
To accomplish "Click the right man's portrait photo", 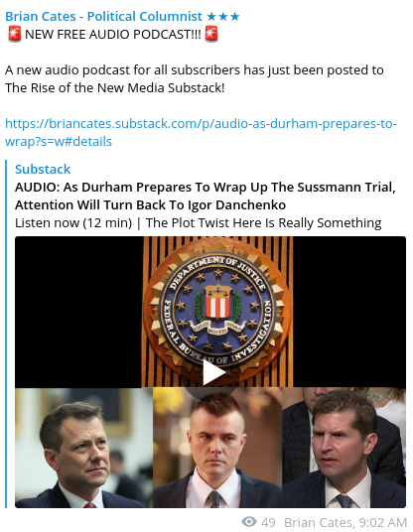I will pos(344,448).
